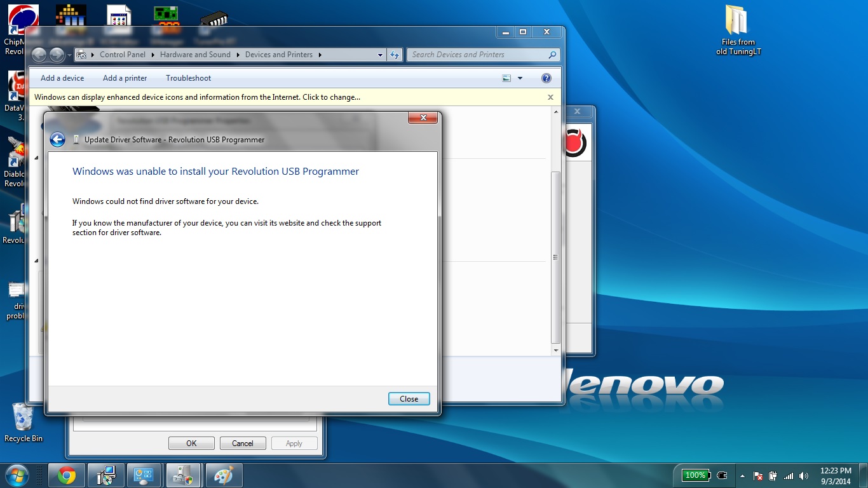Click Cancel in the properties dialog behind
Image resolution: width=868 pixels, height=488 pixels.
[243, 444]
